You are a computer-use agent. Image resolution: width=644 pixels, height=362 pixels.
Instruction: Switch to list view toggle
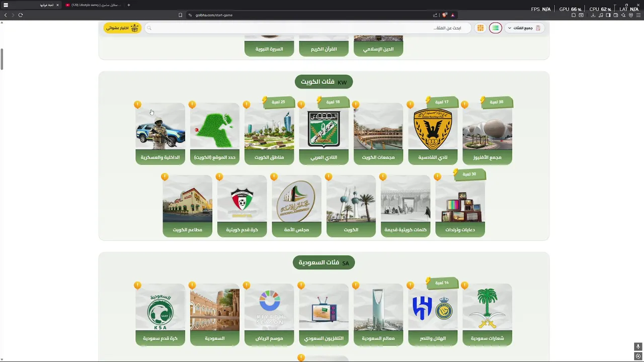tap(496, 28)
